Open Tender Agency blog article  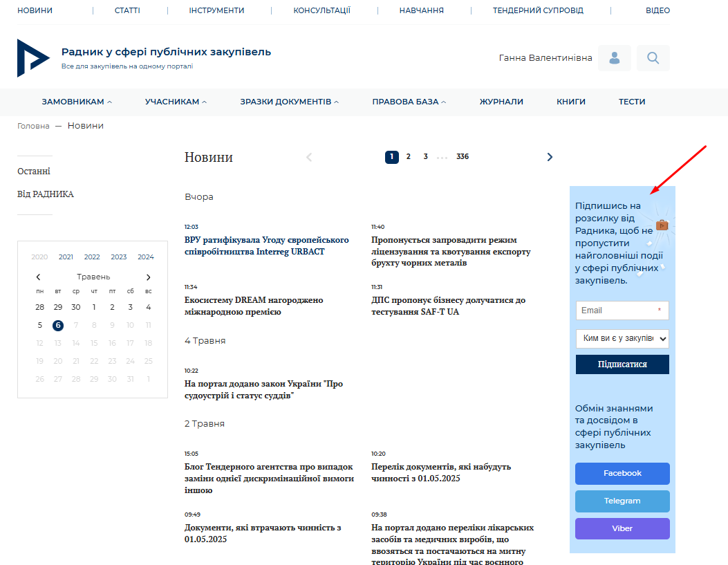(270, 478)
